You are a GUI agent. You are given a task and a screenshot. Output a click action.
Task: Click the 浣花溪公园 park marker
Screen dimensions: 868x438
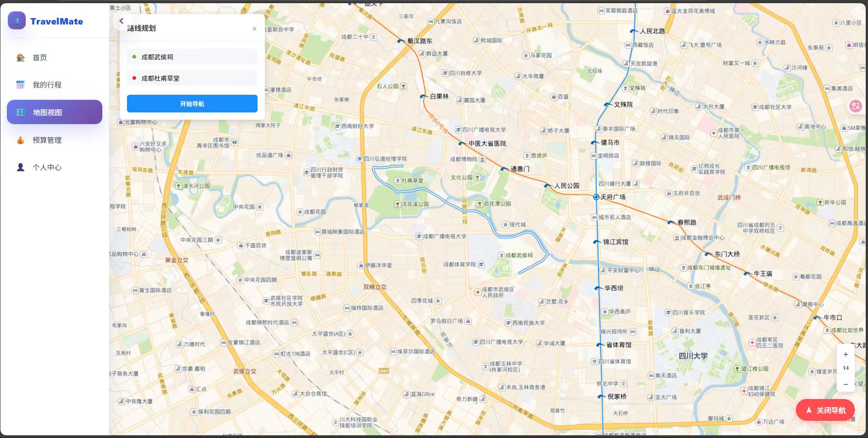(398, 204)
